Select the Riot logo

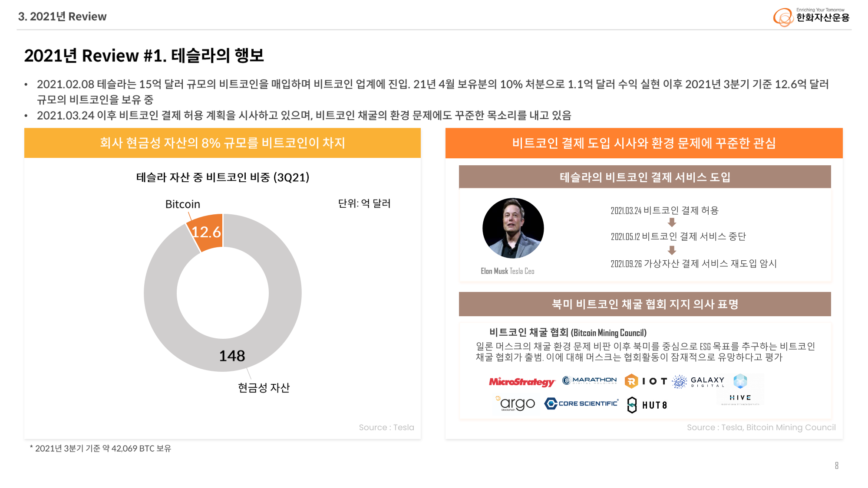646,381
